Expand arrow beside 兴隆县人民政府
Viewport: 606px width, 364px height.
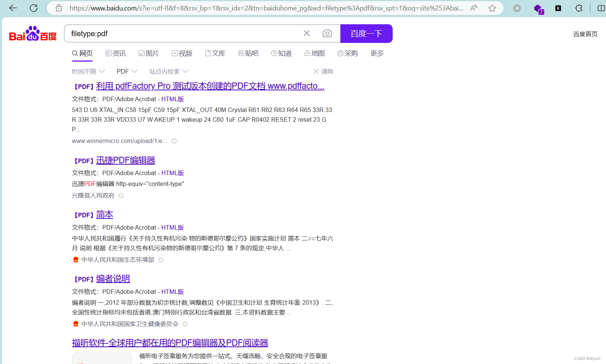(121, 196)
